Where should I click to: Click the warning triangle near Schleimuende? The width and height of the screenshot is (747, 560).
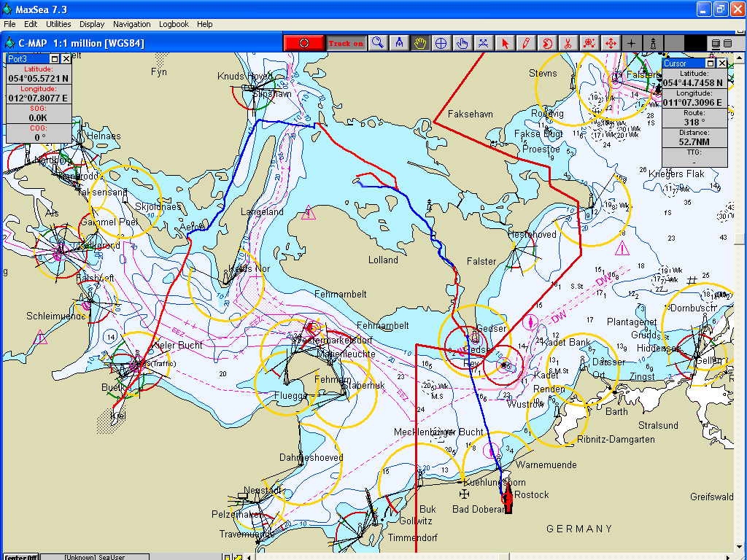[41, 337]
